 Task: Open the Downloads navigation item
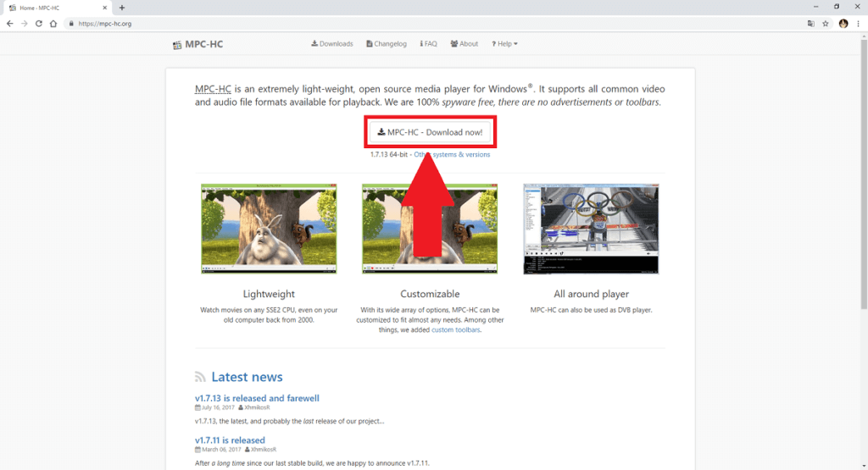[331, 44]
